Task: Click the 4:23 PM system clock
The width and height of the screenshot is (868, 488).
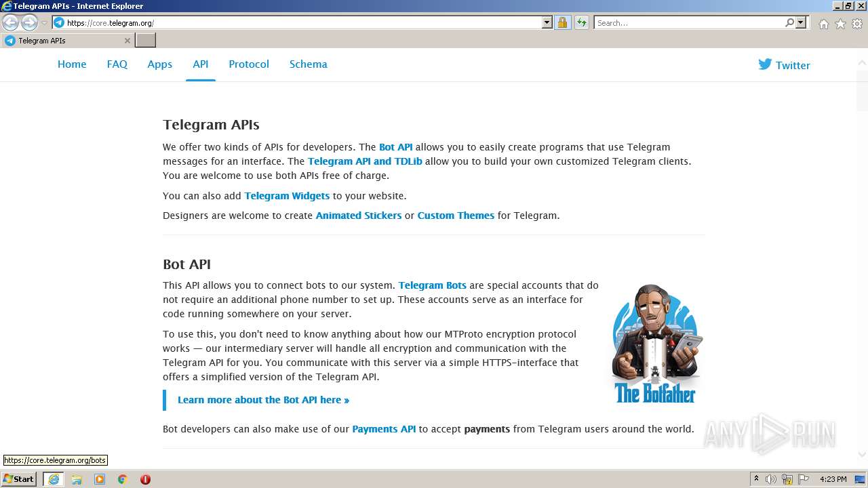Action: coord(833,479)
